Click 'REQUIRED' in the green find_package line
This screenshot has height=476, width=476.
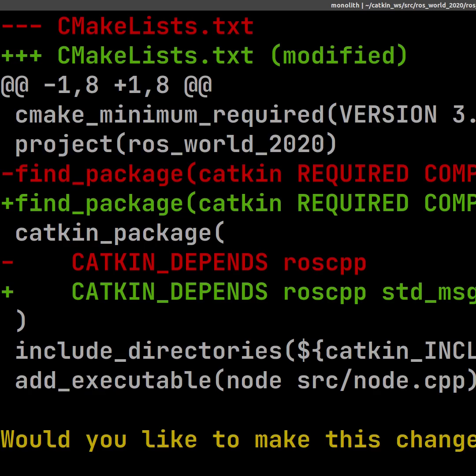pos(353,204)
